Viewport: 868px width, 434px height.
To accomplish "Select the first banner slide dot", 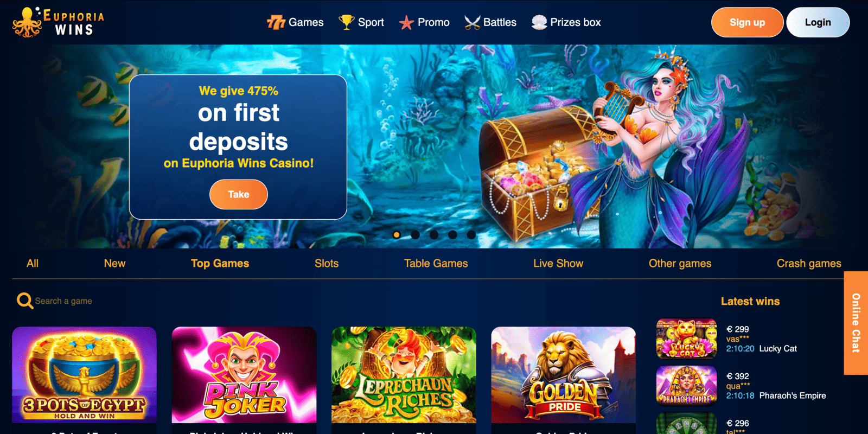I will (397, 235).
